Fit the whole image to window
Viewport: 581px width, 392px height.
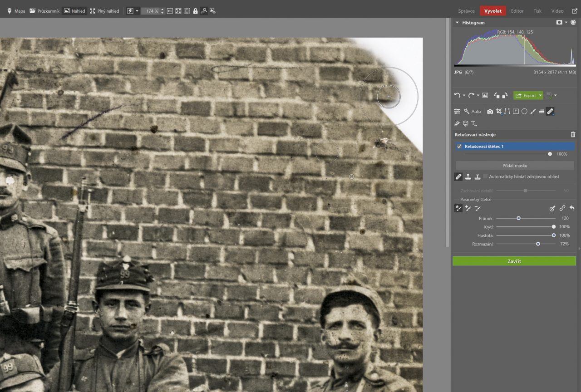pos(178,11)
